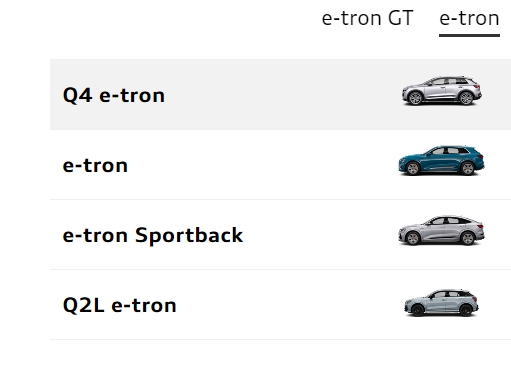This screenshot has height=389, width=511.
Task: Select the highlighted Q4 e-tron row background
Action: [x=280, y=94]
